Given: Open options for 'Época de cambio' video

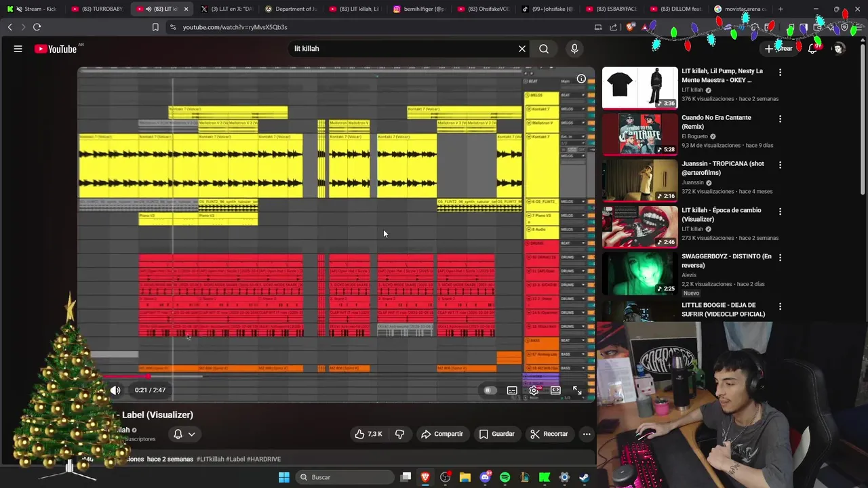Looking at the screenshot, I should point(780,211).
